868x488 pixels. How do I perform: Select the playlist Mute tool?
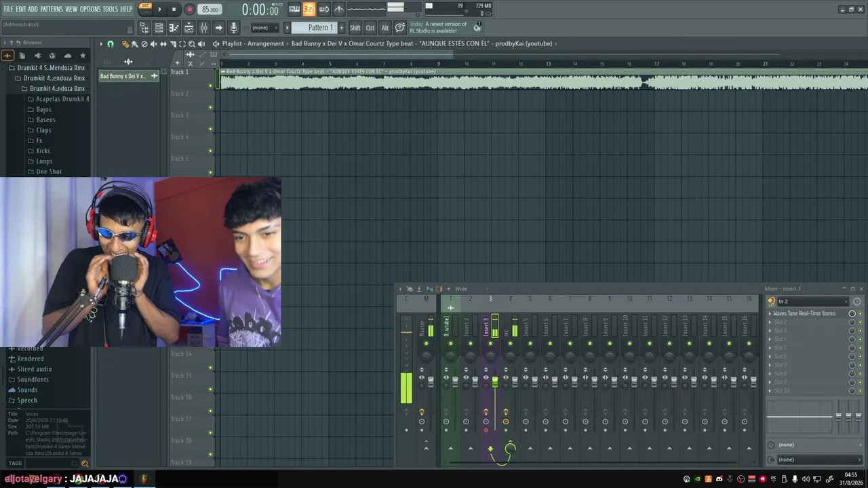click(x=153, y=44)
